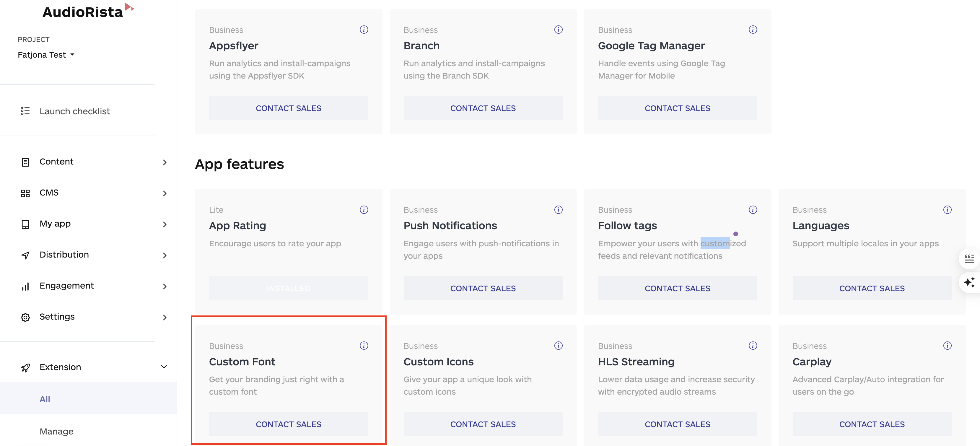The height and width of the screenshot is (446, 980).
Task: Open the Settings gear icon
Action: (x=25, y=317)
